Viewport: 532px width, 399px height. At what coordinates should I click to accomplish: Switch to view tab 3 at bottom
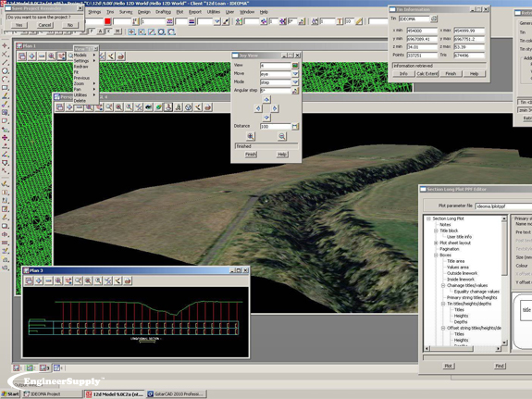click(x=44, y=368)
